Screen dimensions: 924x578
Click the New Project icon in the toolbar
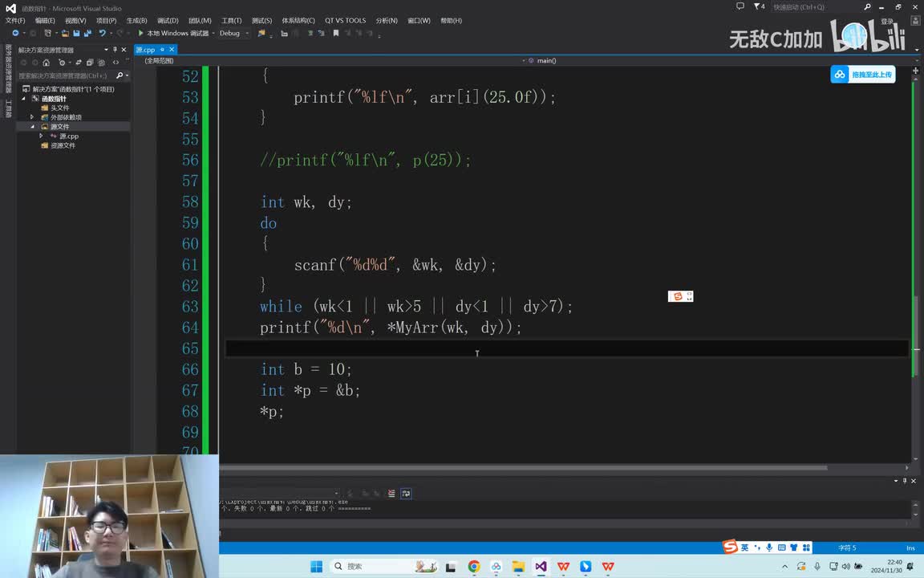(x=48, y=34)
